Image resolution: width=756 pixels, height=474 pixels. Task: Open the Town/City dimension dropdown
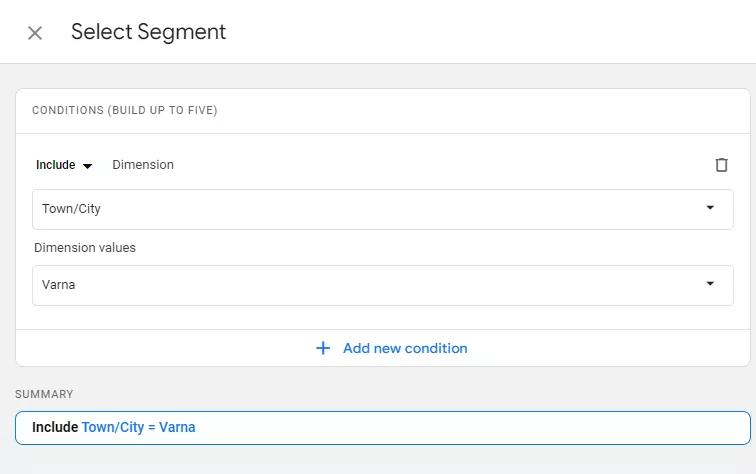(x=383, y=209)
